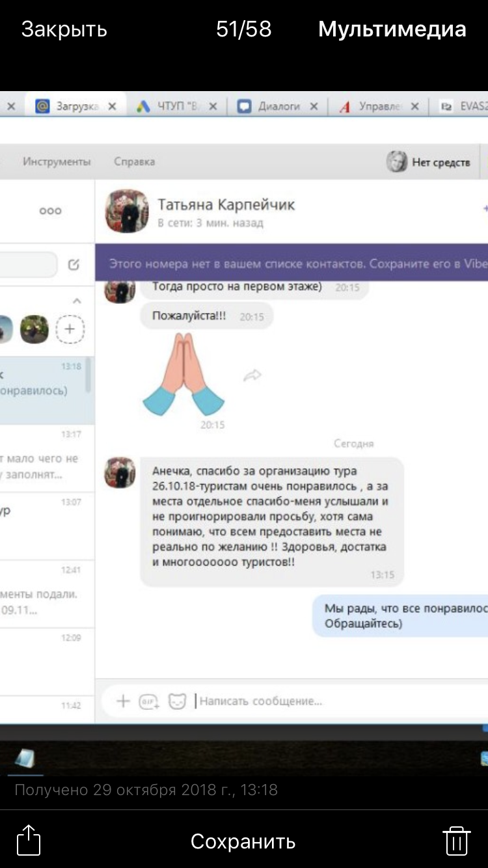This screenshot has width=488, height=868.
Task: Forward the praying hands sticker
Action: [x=252, y=375]
